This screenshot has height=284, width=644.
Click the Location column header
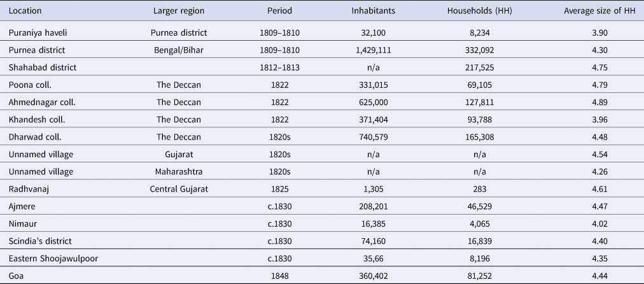tap(25, 11)
